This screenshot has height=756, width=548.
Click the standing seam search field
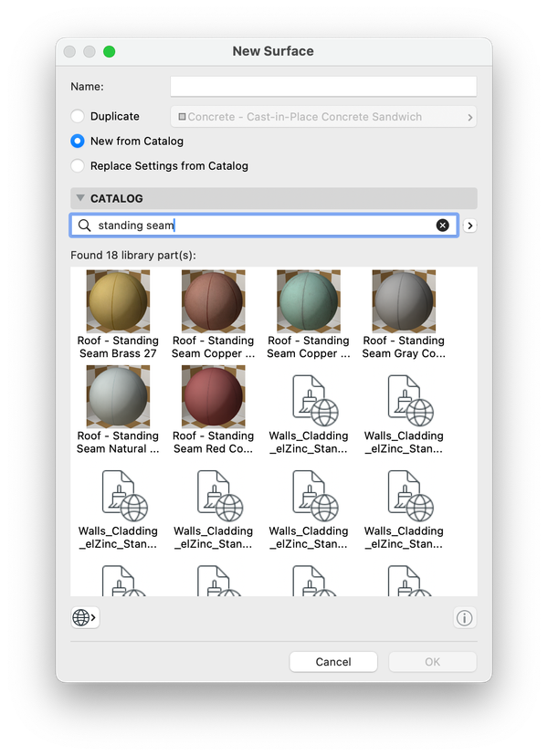(264, 226)
